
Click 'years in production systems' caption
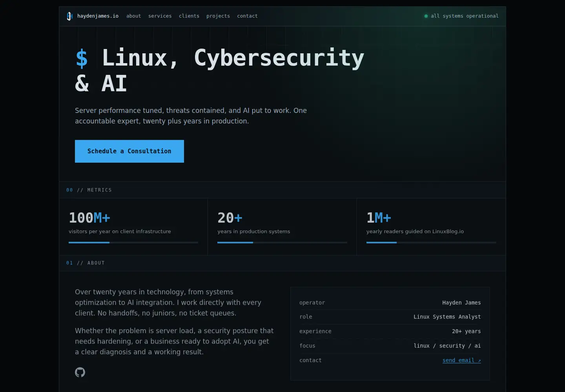pos(254,232)
